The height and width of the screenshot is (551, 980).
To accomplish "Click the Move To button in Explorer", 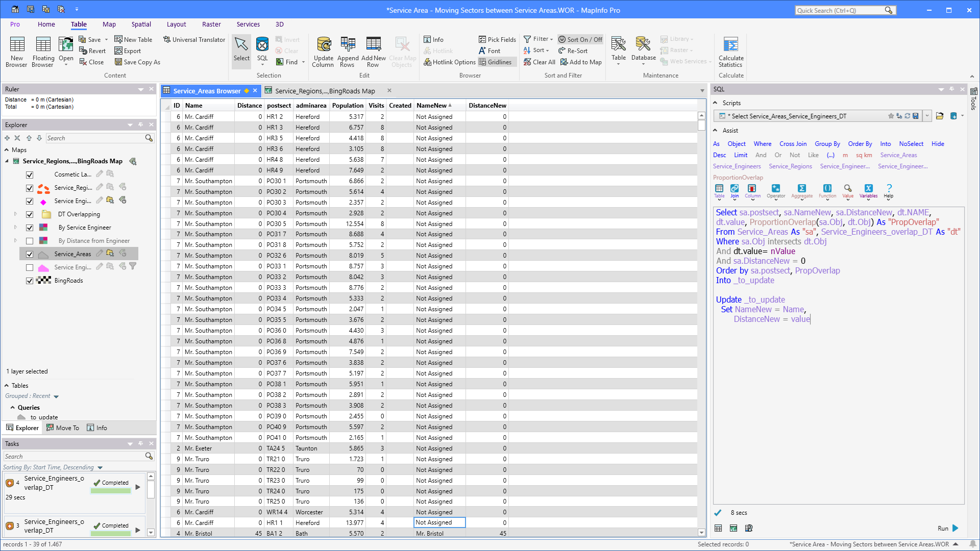I will point(63,428).
